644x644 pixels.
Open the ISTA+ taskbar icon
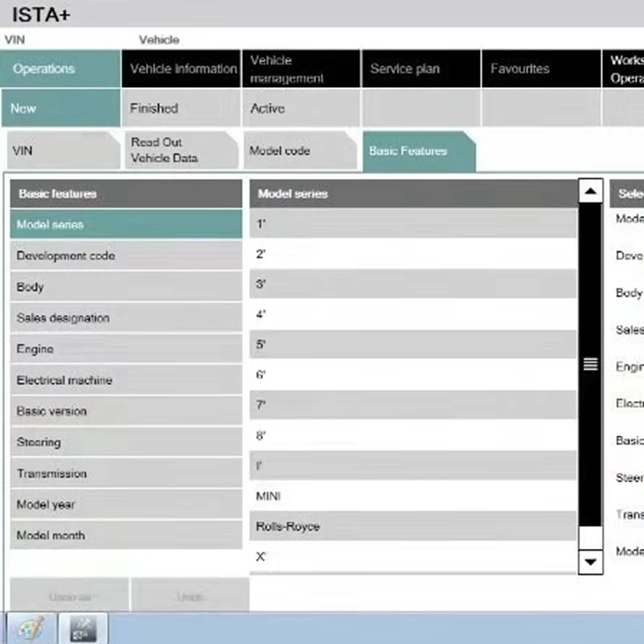coord(84,629)
